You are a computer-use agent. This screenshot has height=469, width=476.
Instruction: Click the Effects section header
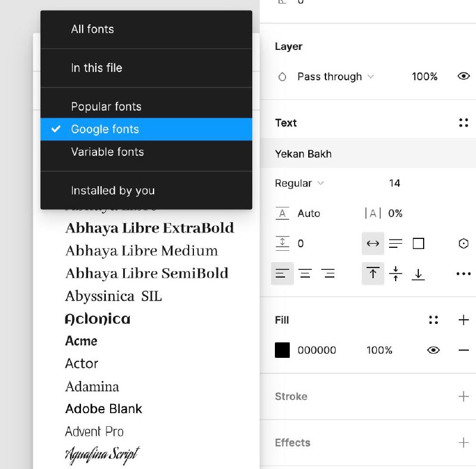293,443
